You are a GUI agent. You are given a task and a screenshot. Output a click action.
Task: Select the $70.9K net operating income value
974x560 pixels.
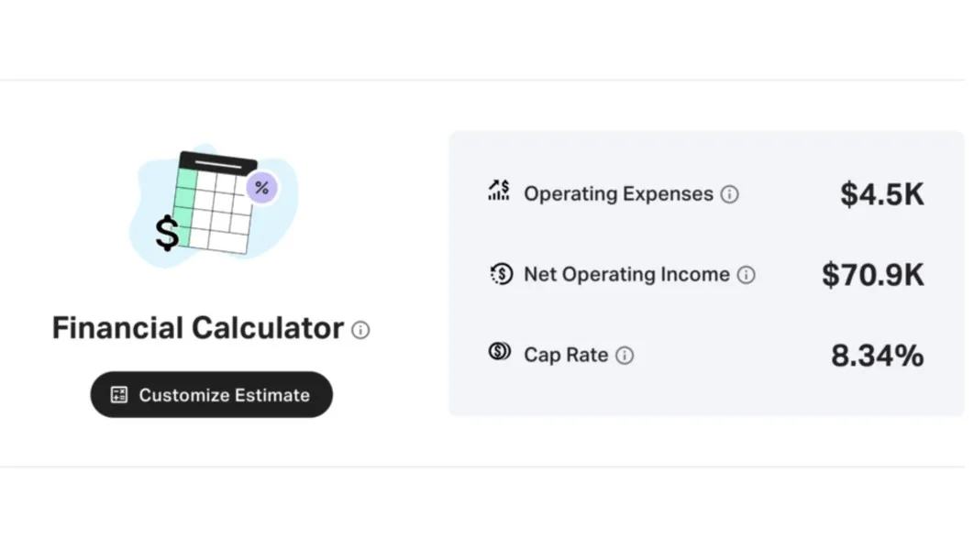point(872,275)
